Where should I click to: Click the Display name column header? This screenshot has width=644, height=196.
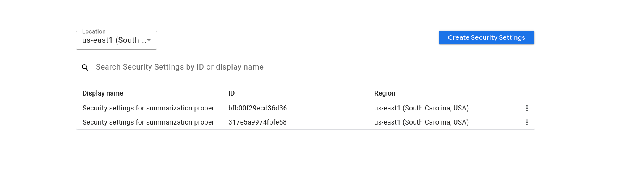[103, 93]
